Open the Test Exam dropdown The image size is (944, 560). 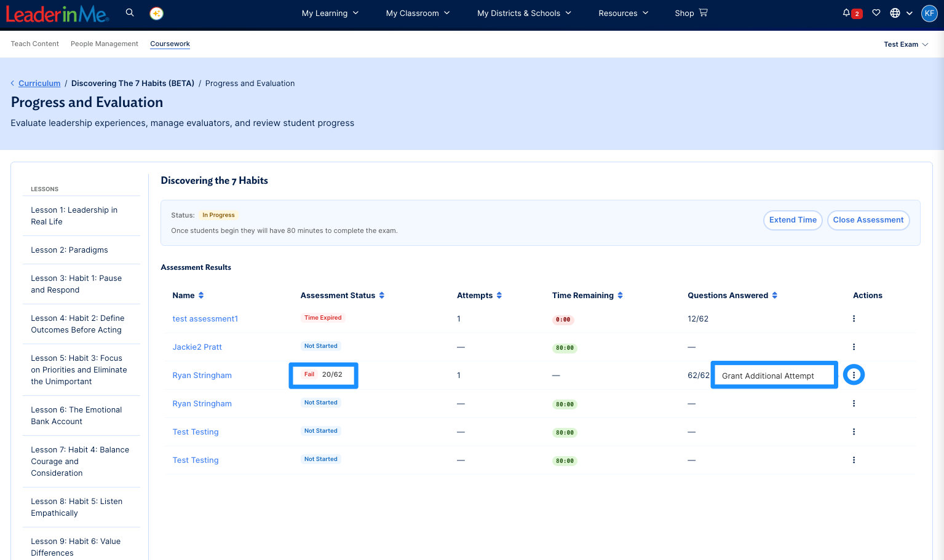click(x=906, y=44)
